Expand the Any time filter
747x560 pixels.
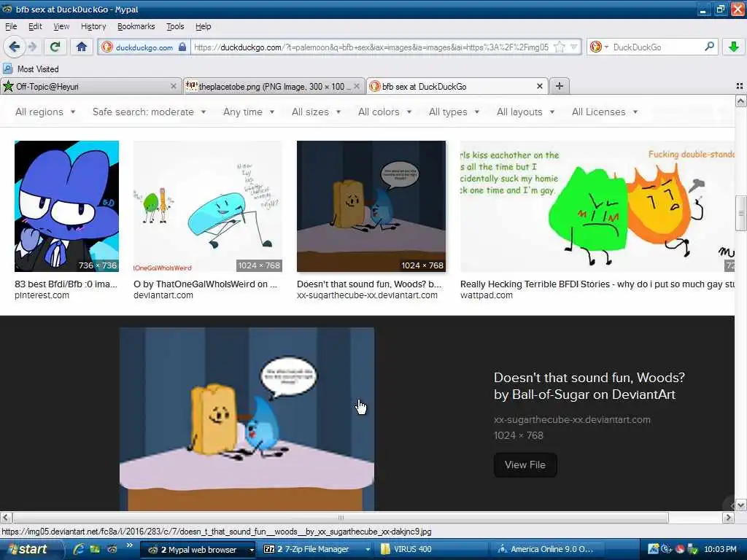pyautogui.click(x=249, y=112)
